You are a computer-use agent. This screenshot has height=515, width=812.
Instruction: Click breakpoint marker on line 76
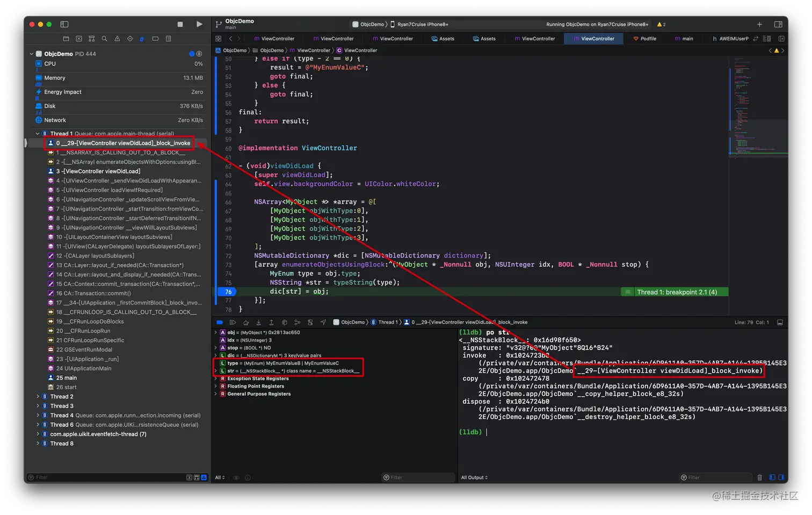(x=228, y=292)
